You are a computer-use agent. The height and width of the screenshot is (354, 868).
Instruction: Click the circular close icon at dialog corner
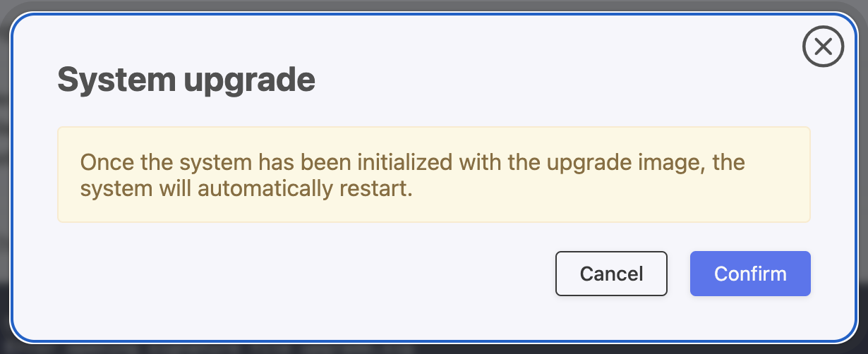823,47
